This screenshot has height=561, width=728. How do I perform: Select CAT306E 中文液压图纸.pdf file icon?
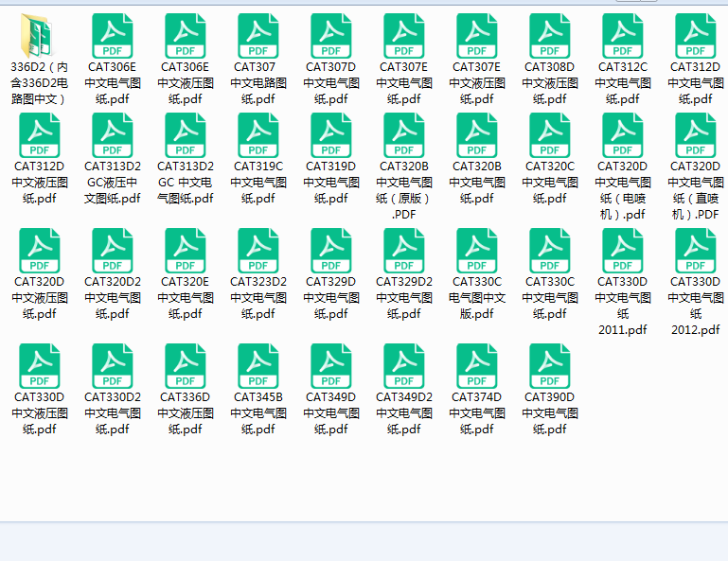(186, 36)
